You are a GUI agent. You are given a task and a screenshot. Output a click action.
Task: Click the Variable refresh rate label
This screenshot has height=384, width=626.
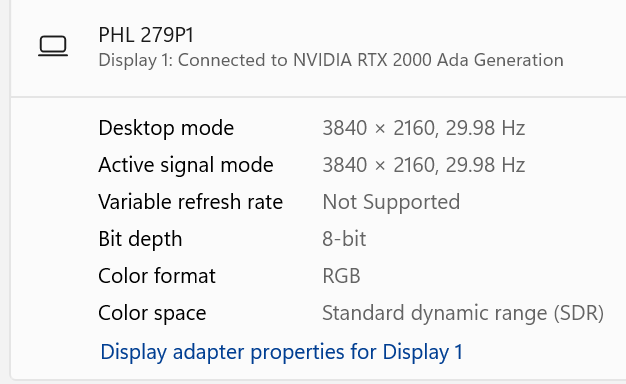coord(190,202)
